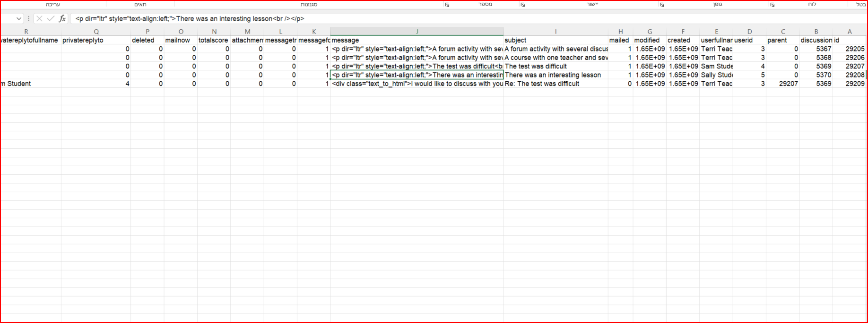
Task: Select column A header
Action: click(849, 32)
